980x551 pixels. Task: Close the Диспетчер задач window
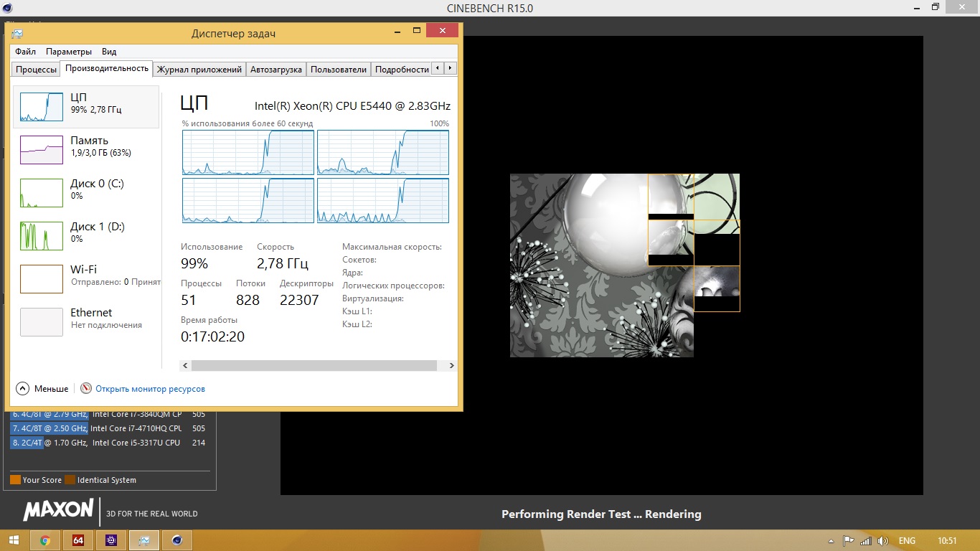(442, 31)
